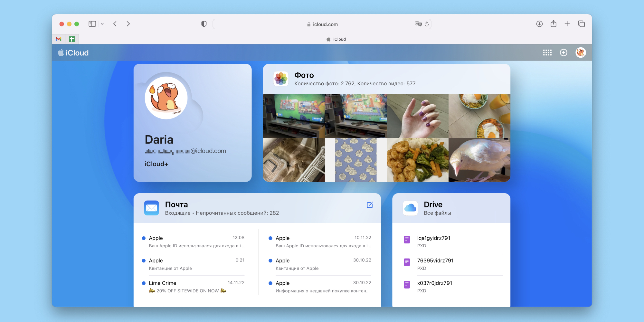644x322 pixels.
Task: Show tab overview in Safari
Action: pos(582,24)
